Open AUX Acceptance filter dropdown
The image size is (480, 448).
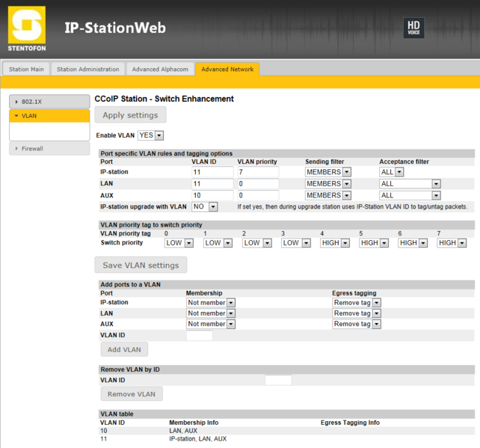(x=410, y=195)
